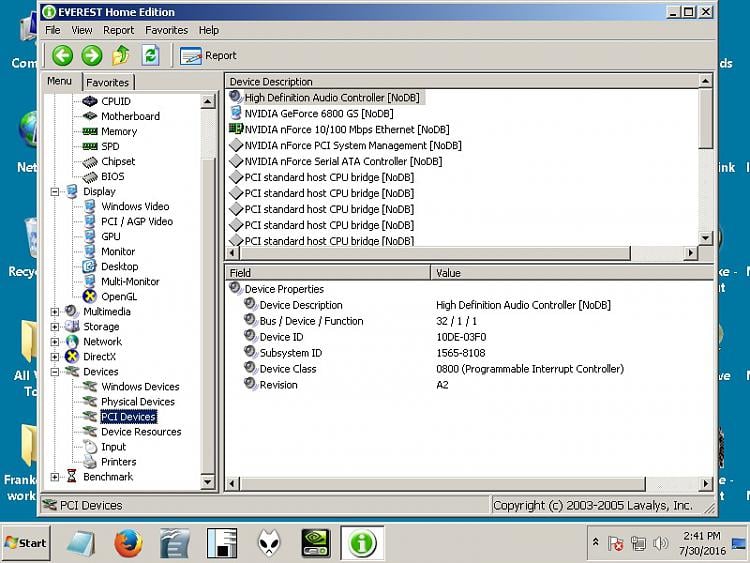Click the green Back arrow toolbar icon
Screen dimensions: 750x563
[62, 55]
